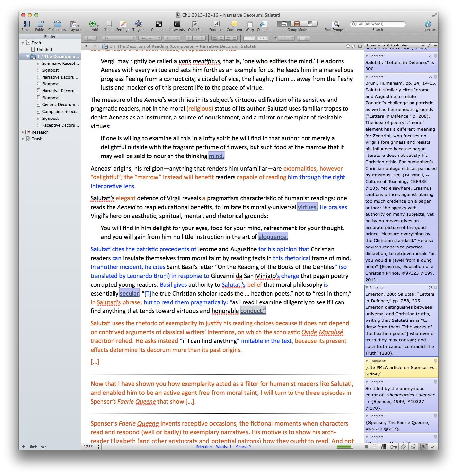Open the binder gear action menu
This screenshot has height=476, width=457.
pos(44,447)
